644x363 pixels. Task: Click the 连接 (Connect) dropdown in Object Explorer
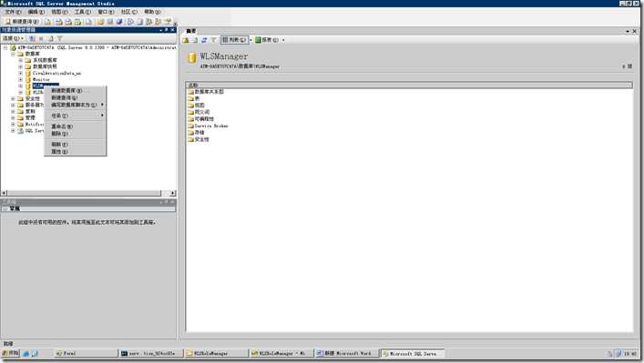click(13, 38)
